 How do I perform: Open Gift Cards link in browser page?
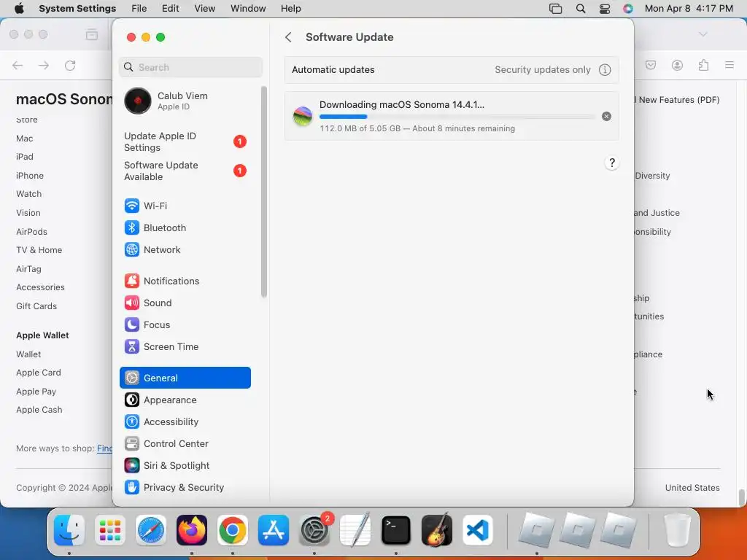point(36,306)
